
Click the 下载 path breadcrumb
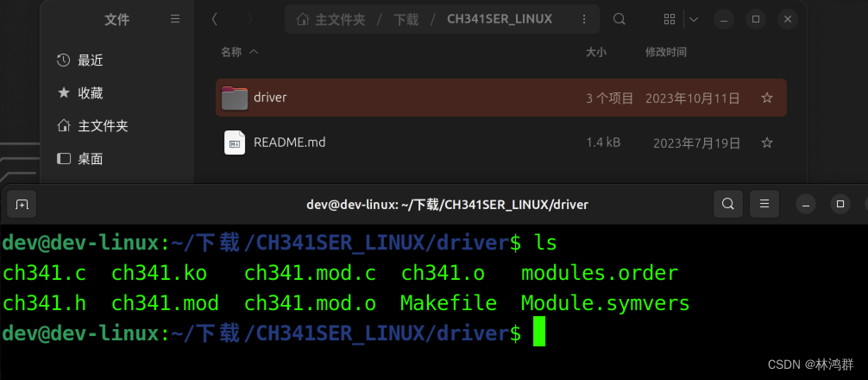pyautogui.click(x=406, y=19)
